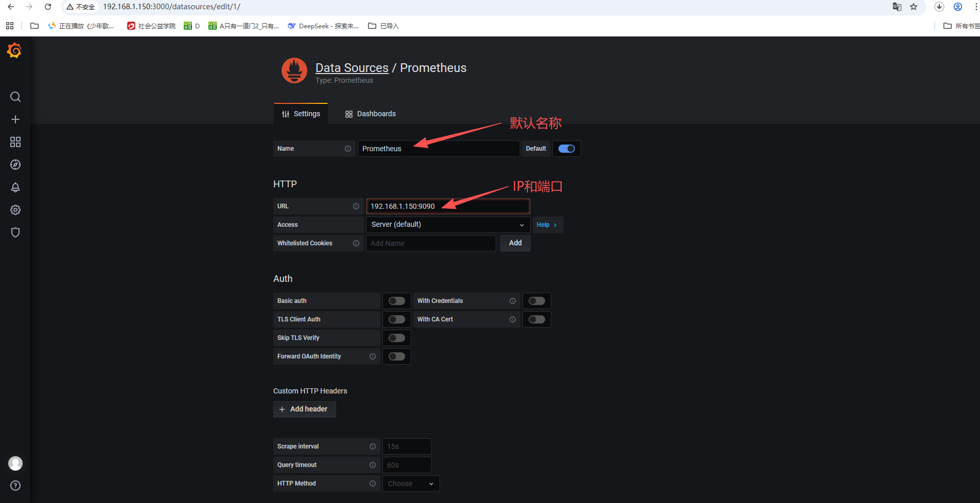Open browser downloads icon
The height and width of the screenshot is (503, 980).
[x=939, y=7]
